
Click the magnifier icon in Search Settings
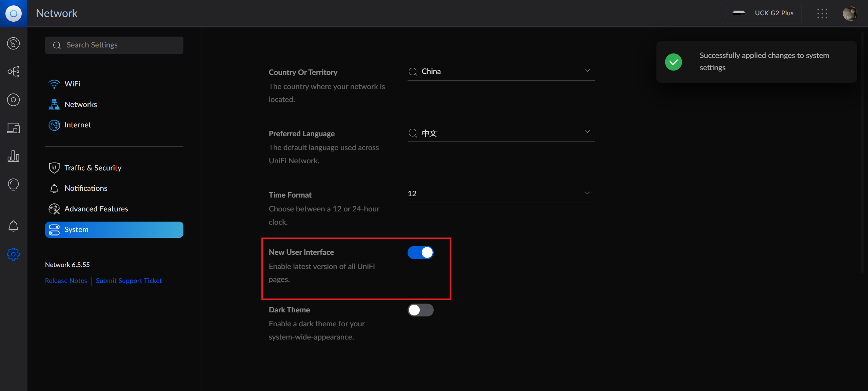pos(57,45)
